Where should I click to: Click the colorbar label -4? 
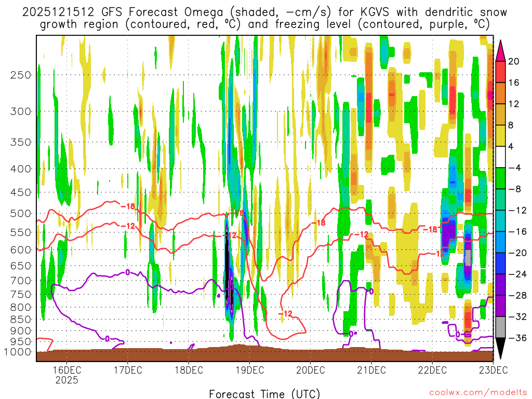pyautogui.click(x=515, y=168)
